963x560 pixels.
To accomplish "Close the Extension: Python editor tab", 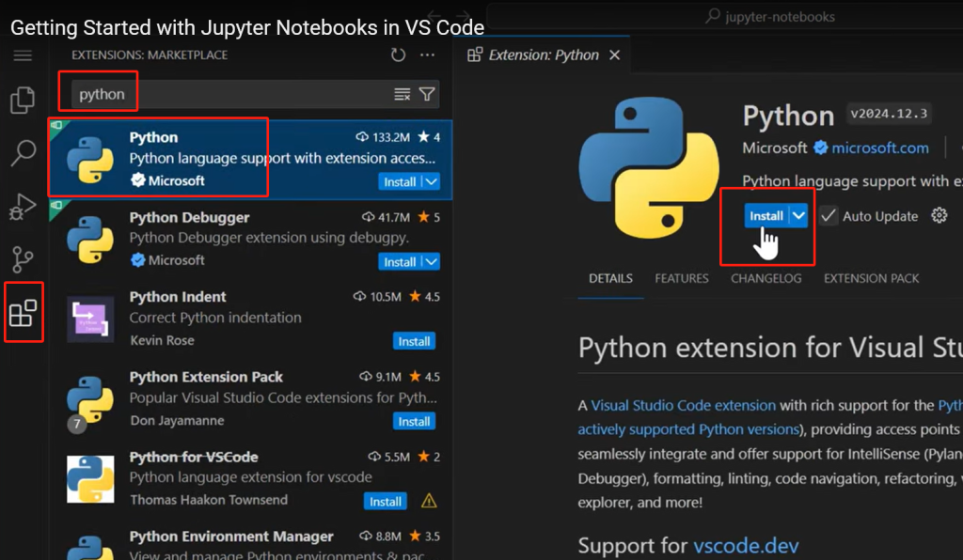I will (x=615, y=55).
